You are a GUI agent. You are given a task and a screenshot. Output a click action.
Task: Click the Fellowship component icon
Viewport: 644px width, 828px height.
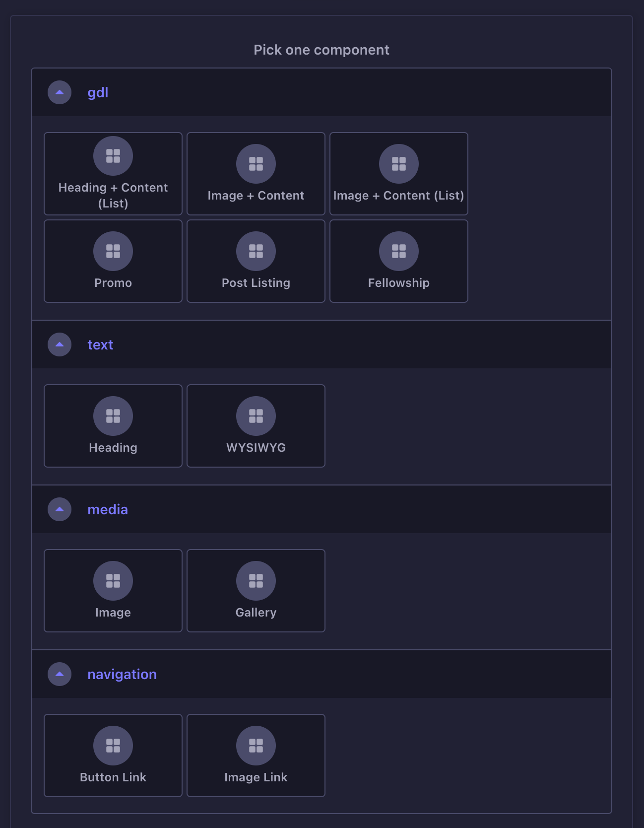pyautogui.click(x=398, y=251)
